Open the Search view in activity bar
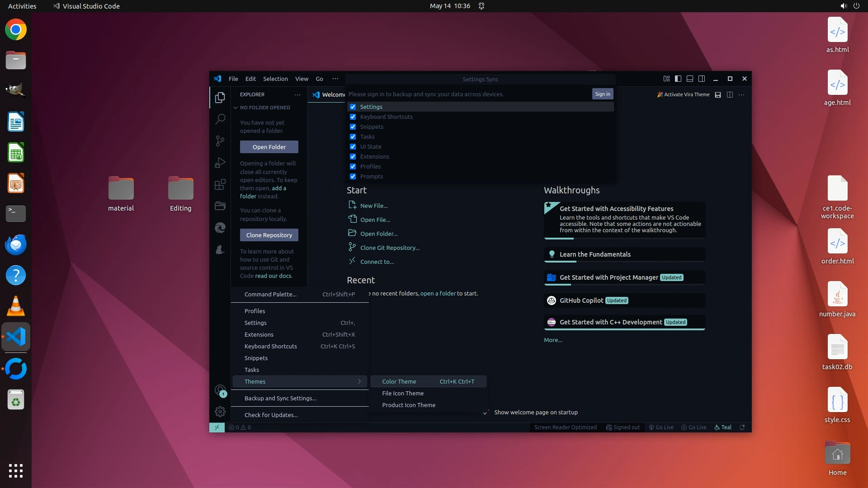The image size is (868, 488). (220, 119)
